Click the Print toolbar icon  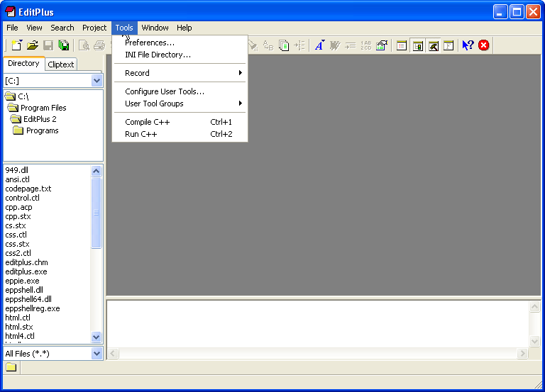[x=99, y=45]
